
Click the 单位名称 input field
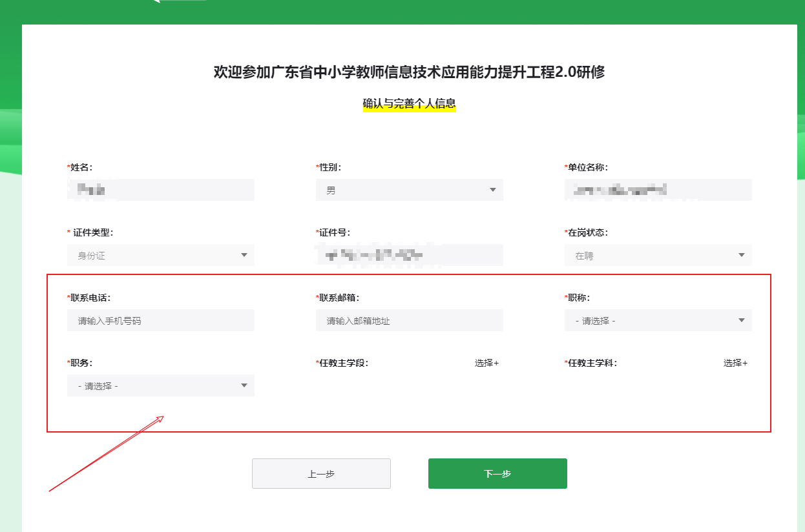pos(658,190)
